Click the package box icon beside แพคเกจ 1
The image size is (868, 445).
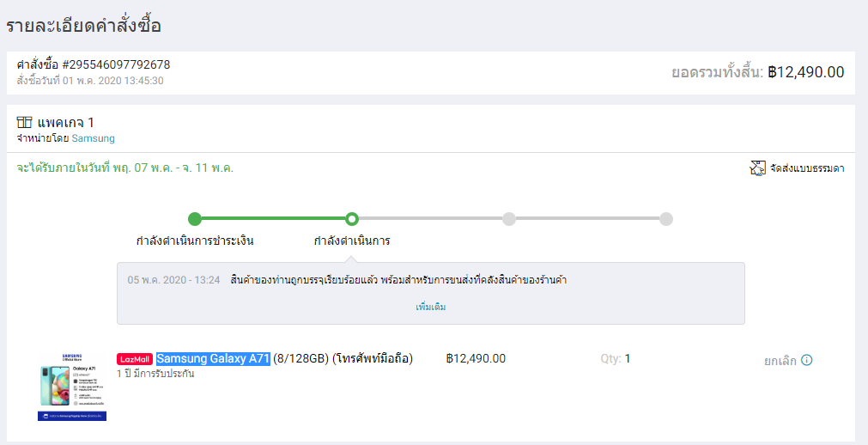click(x=24, y=123)
